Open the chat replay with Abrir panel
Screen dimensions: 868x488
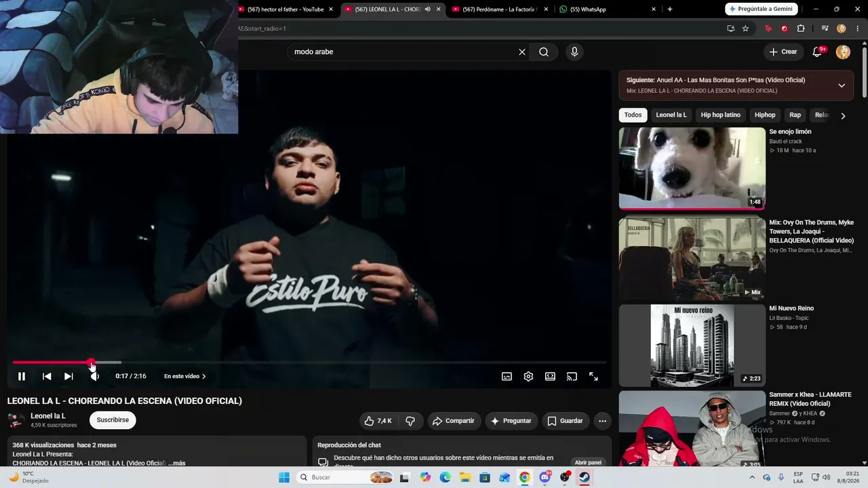point(588,462)
